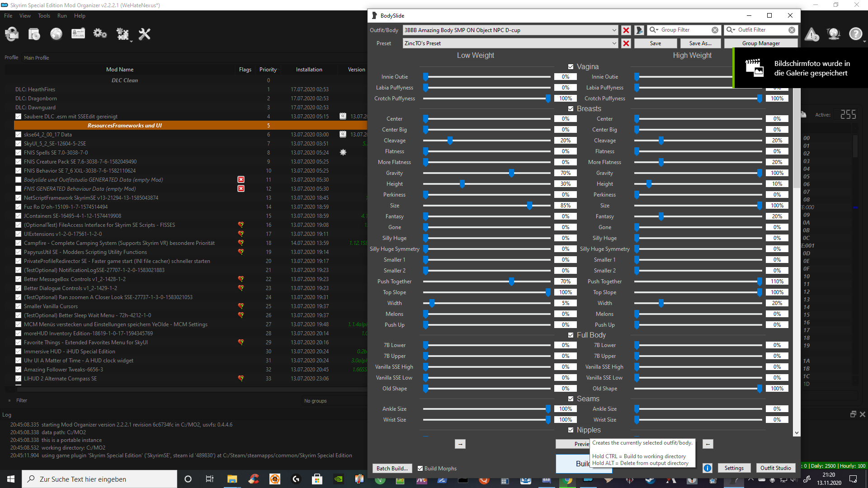This screenshot has width=868, height=488.
Task: Toggle the Build Morphs checkbox
Action: (420, 469)
